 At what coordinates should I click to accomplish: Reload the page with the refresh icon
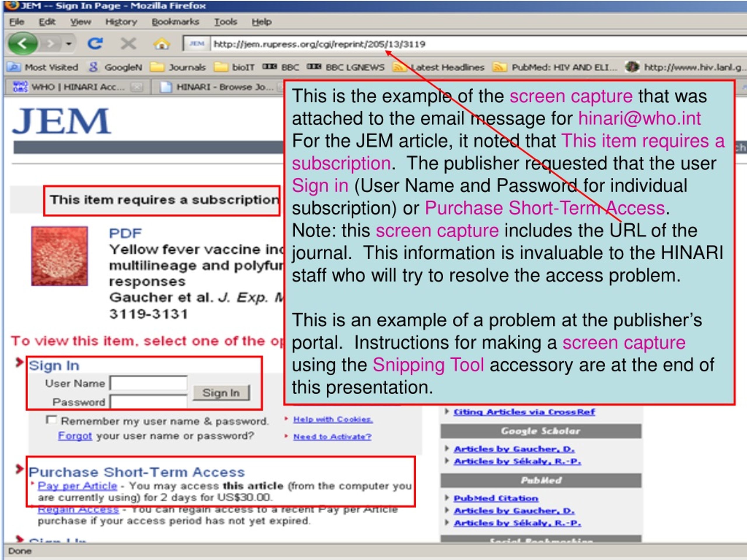(95, 43)
